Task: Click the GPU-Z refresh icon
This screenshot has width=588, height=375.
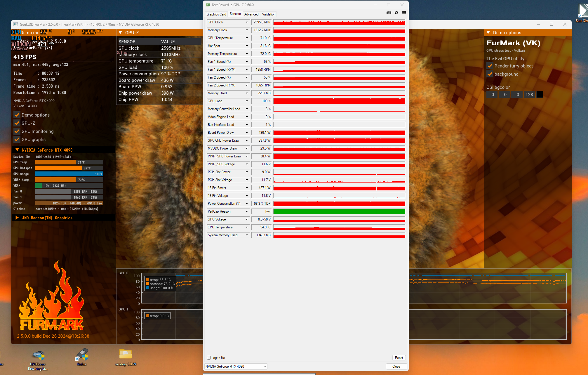Action: point(396,13)
